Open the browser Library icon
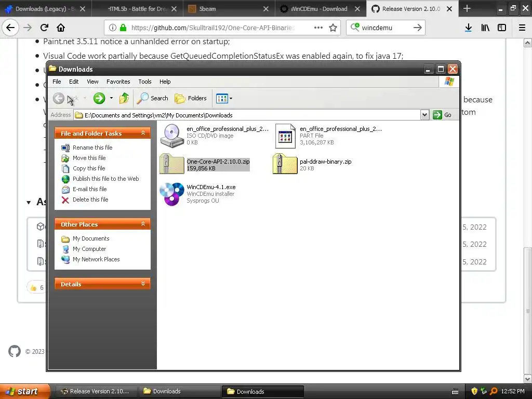532x399 pixels. (x=485, y=28)
